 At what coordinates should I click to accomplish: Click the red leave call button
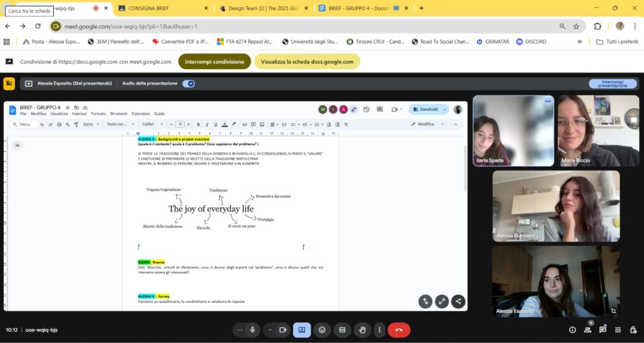[x=399, y=330]
